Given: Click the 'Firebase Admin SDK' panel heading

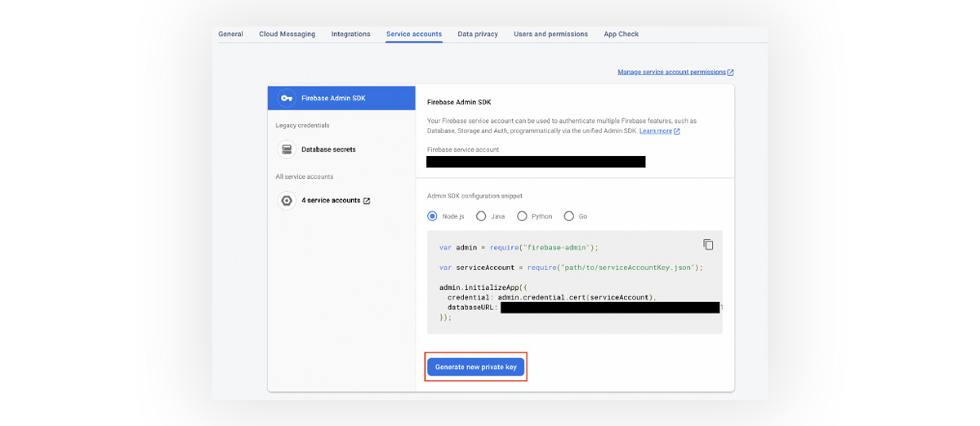Looking at the screenshot, I should click(x=459, y=102).
